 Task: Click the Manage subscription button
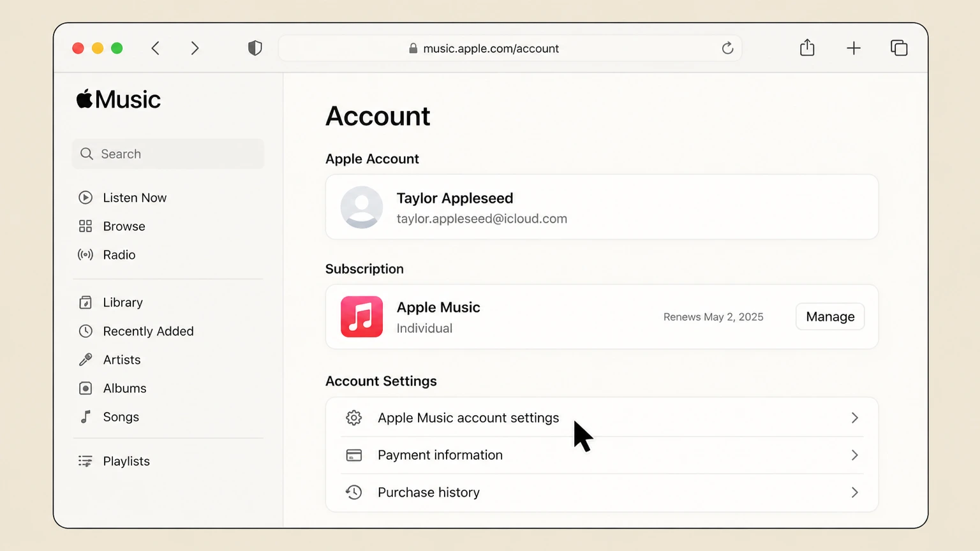[830, 316]
